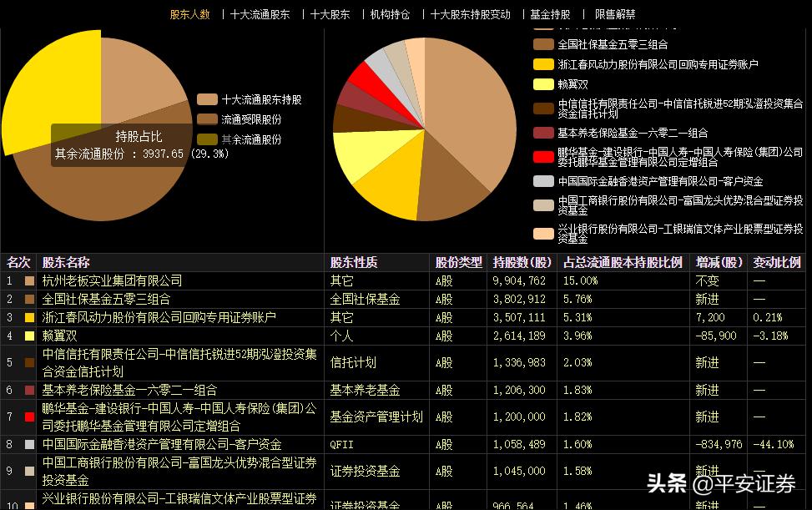The height and width of the screenshot is (510, 812).
Task: Sort by 增减(股) column header
Action: 719,262
